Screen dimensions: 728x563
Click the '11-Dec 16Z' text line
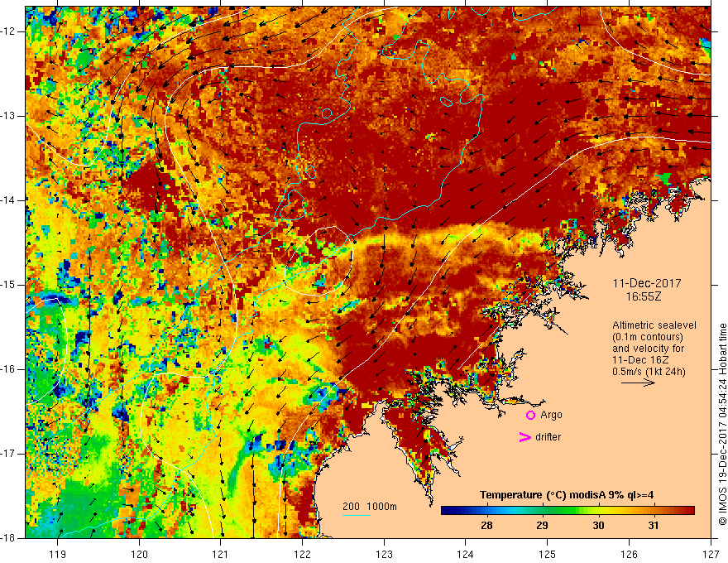point(639,360)
